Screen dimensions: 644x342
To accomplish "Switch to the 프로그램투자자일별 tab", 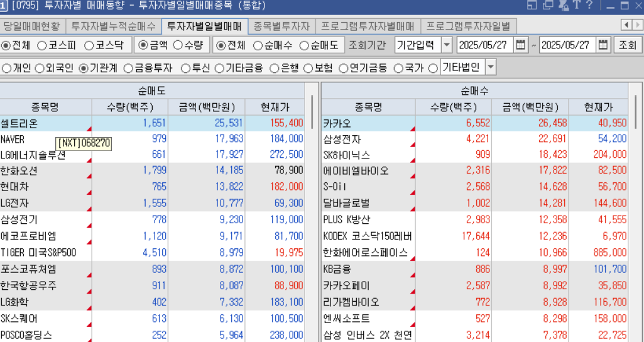I will (x=468, y=26).
